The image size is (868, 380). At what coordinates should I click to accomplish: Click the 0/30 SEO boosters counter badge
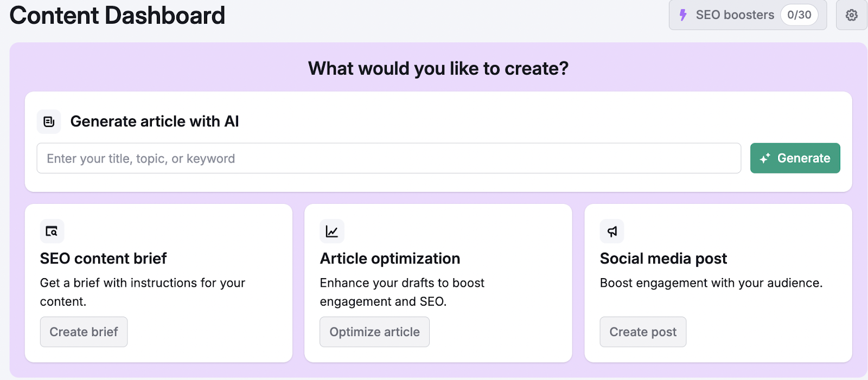pos(799,15)
